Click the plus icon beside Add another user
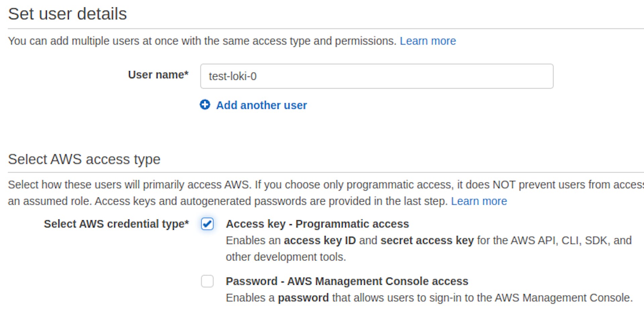Viewport: 644px width, 322px height. click(x=205, y=105)
